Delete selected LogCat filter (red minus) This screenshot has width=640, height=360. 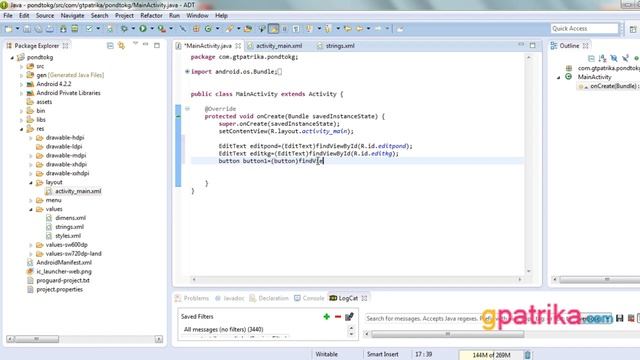(x=338, y=317)
